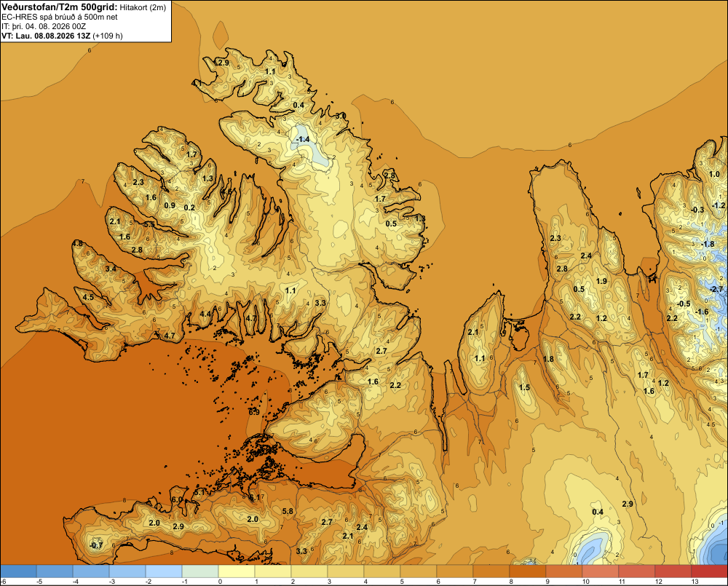
Task: Click the -2.7 label on the eastern mountains
Action: [716, 289]
